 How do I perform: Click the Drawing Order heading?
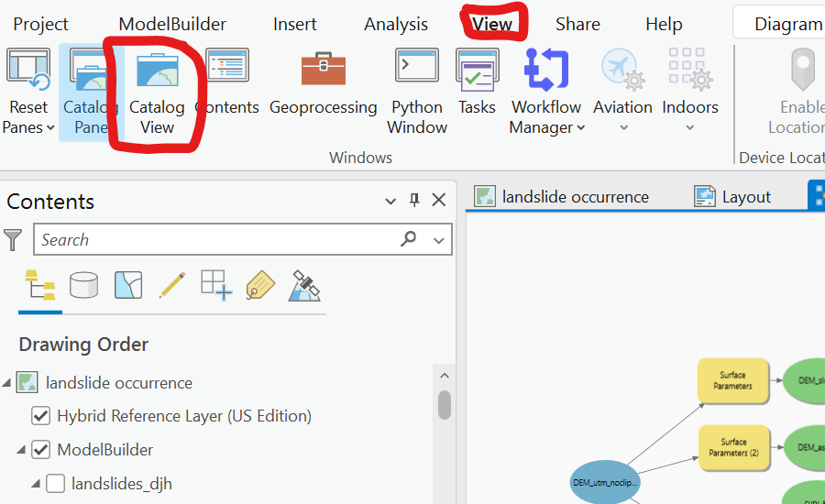tap(83, 345)
